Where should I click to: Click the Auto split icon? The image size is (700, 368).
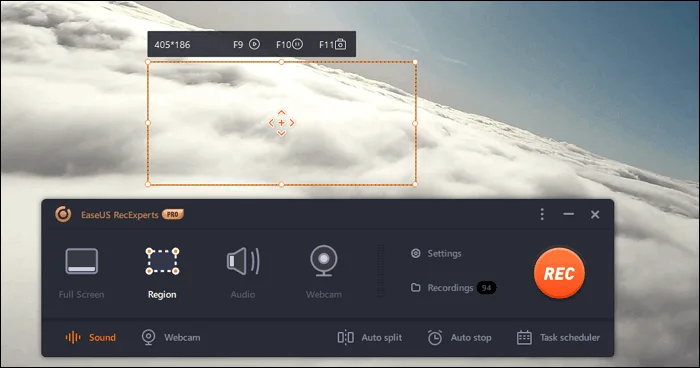pyautogui.click(x=346, y=337)
